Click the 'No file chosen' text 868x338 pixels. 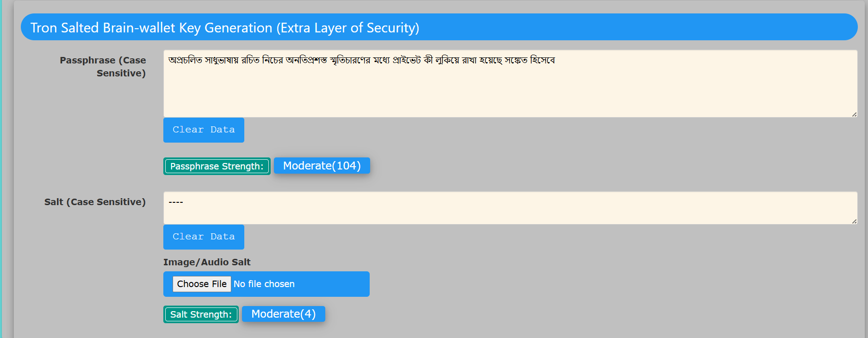[264, 284]
